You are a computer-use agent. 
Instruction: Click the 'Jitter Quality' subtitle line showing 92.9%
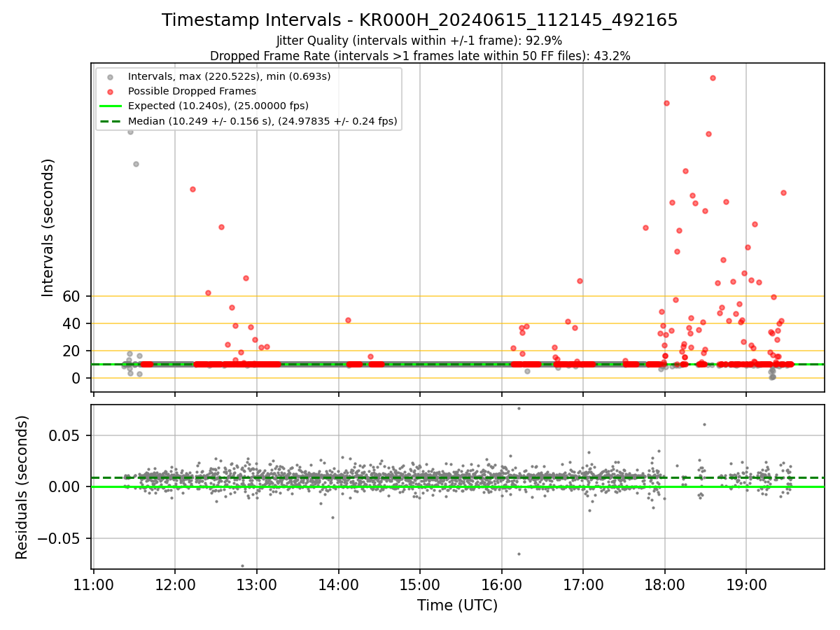pyautogui.click(x=419, y=41)
